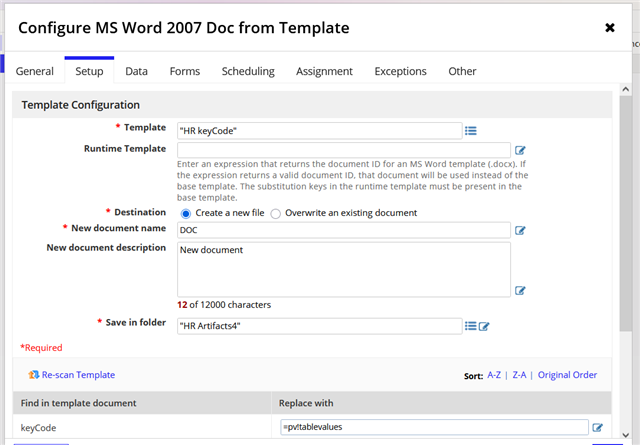Open the Exceptions tab

[400, 71]
